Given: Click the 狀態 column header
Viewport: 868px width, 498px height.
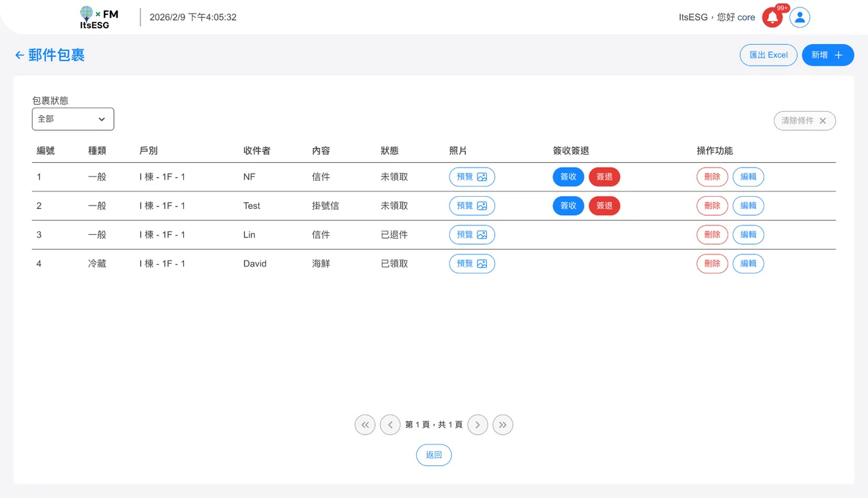Looking at the screenshot, I should pyautogui.click(x=390, y=151).
